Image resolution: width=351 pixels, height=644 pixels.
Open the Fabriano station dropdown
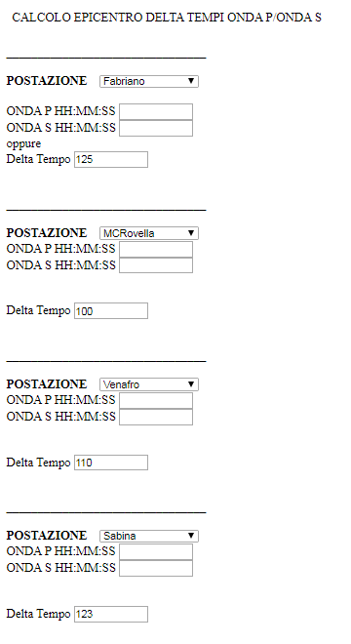[x=149, y=81]
